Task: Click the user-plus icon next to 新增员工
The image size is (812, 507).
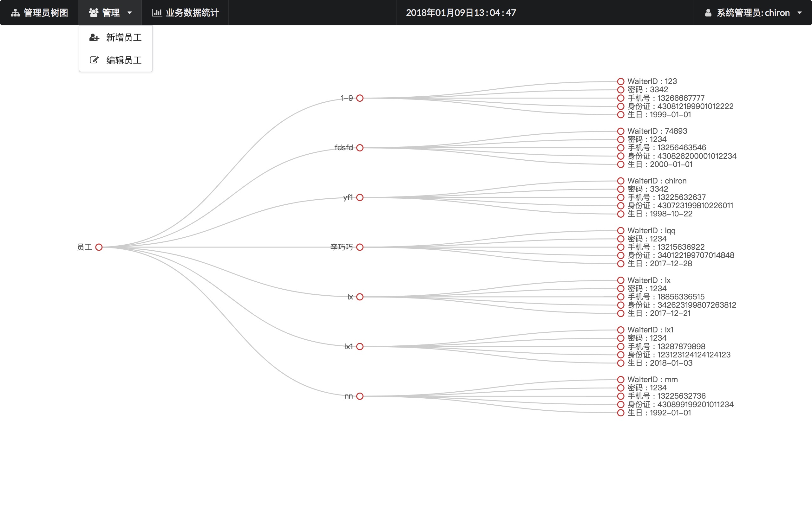Action: (94, 38)
